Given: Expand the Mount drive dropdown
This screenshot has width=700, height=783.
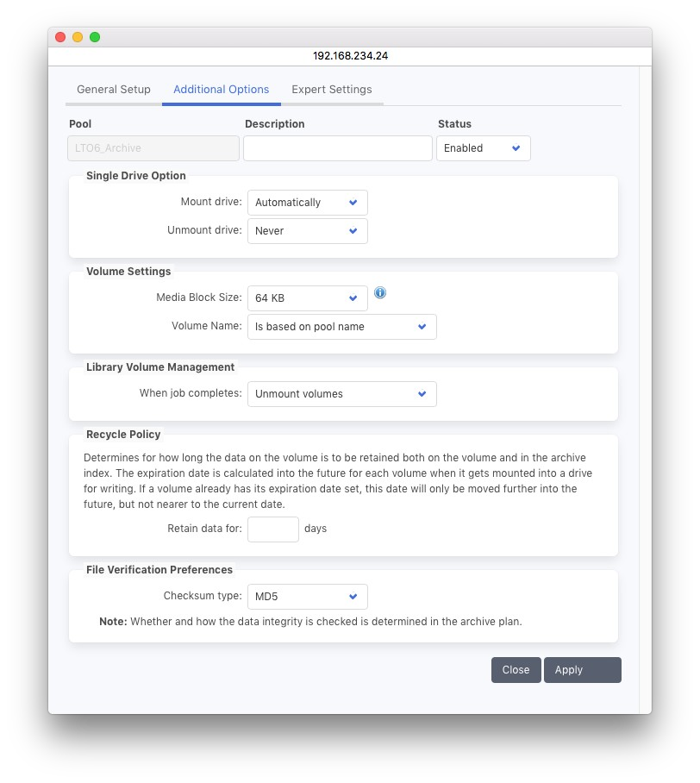Looking at the screenshot, I should [307, 203].
